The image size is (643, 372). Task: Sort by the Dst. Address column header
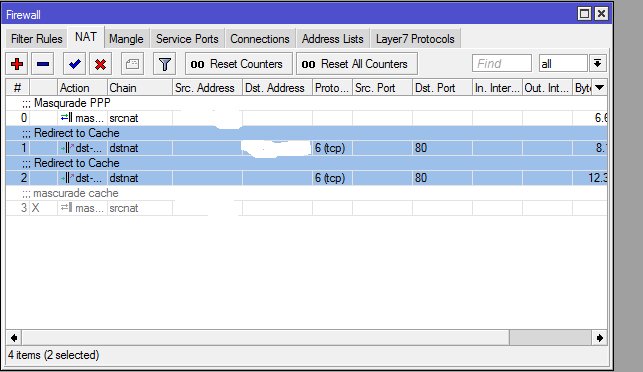[x=277, y=88]
